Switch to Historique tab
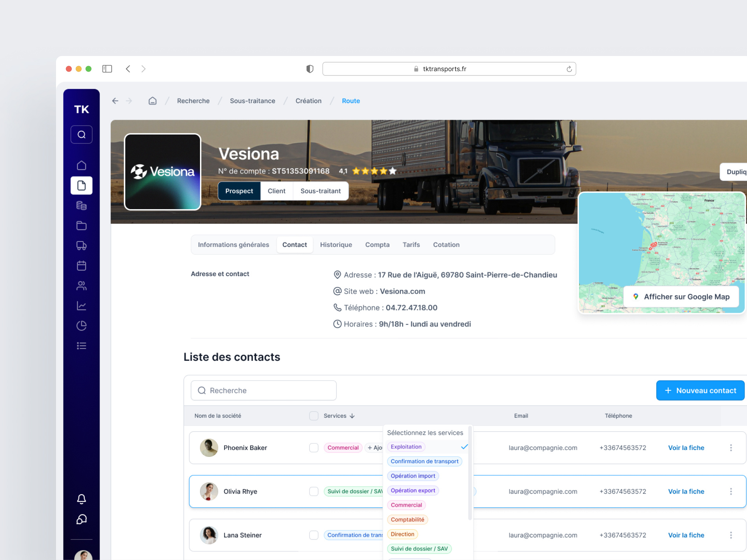 coord(336,245)
